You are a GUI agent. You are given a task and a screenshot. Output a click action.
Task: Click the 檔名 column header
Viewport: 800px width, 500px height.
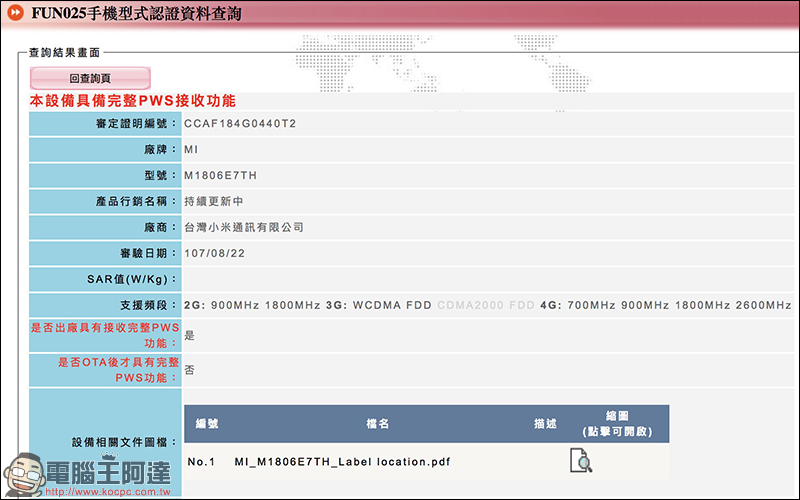tap(378, 423)
